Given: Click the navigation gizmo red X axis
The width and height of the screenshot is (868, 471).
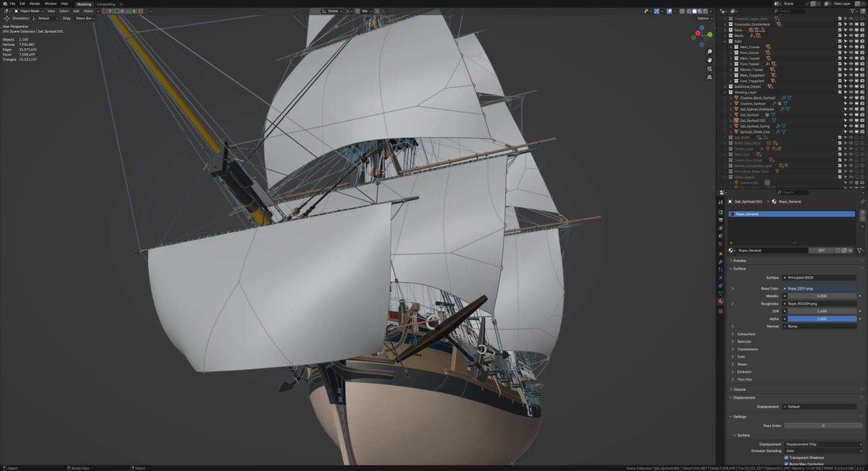Looking at the screenshot, I should [x=697, y=34].
